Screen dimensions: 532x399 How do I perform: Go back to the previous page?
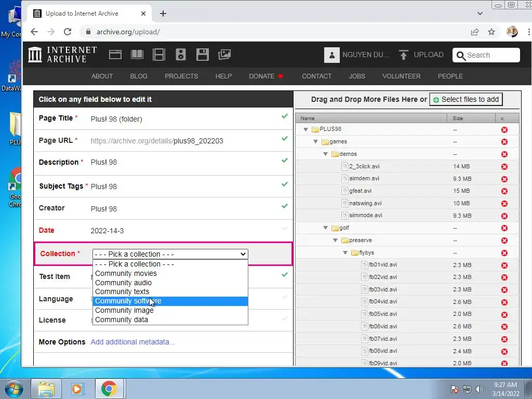34,32
